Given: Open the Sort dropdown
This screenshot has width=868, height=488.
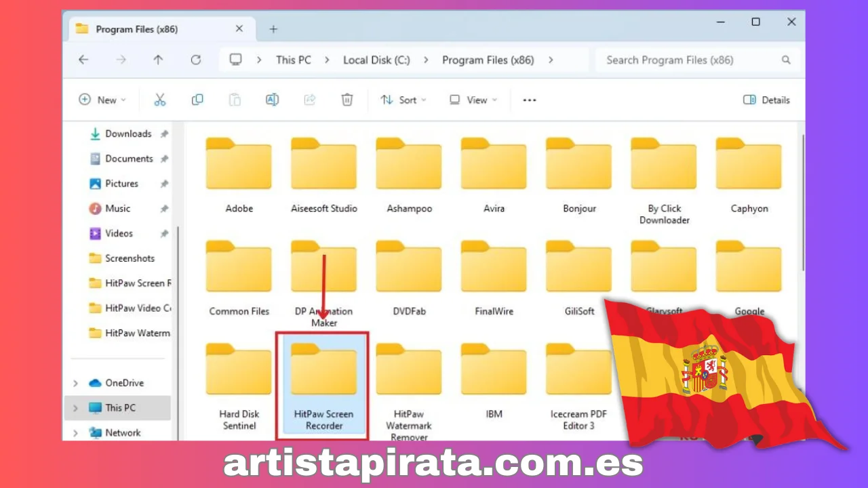Looking at the screenshot, I should 403,100.
